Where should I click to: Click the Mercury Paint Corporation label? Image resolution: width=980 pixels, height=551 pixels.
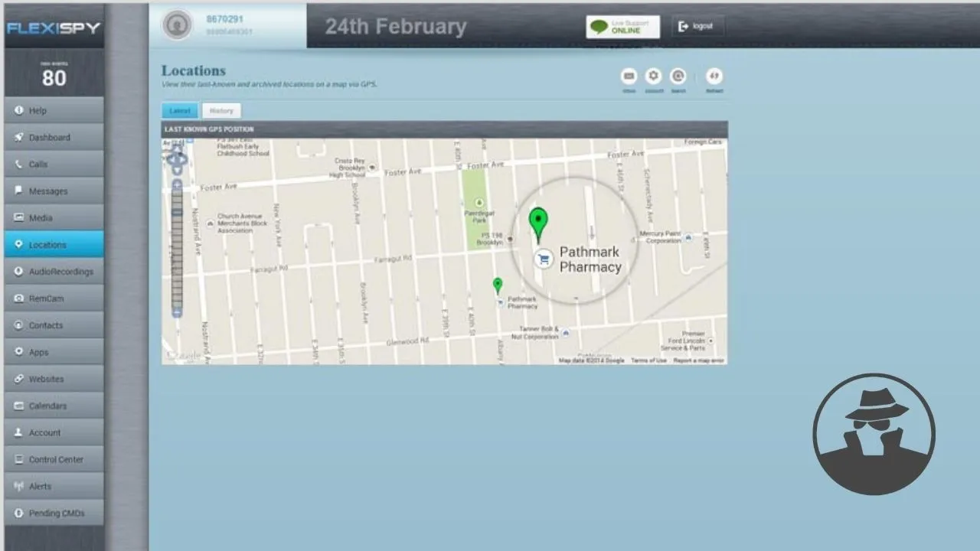coord(660,237)
